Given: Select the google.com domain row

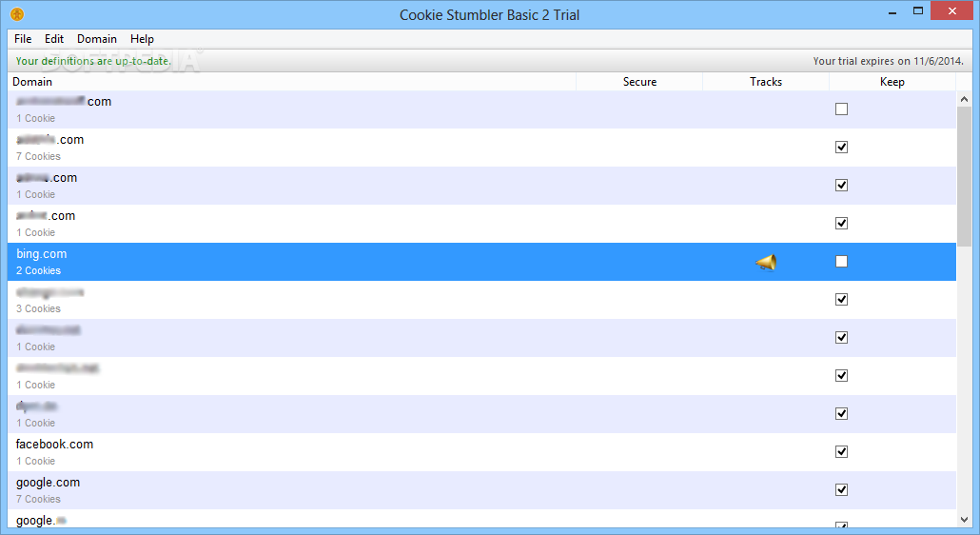Looking at the screenshot, I should (x=481, y=490).
